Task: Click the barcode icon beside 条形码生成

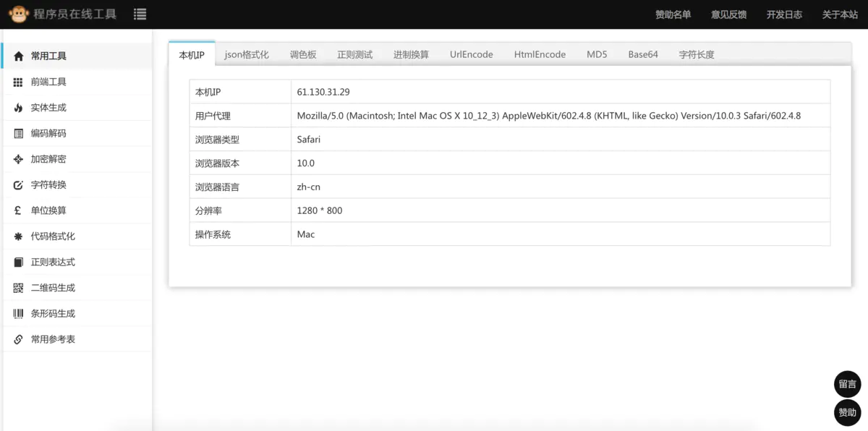Action: point(18,314)
